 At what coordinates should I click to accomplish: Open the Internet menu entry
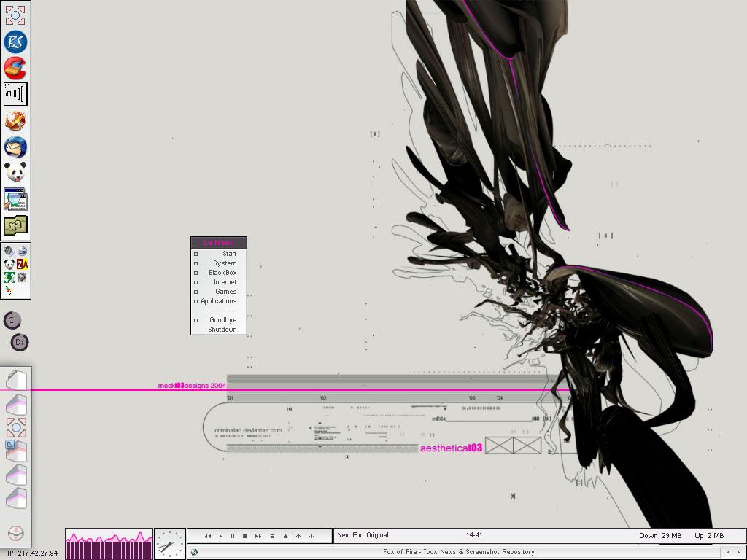(x=219, y=282)
